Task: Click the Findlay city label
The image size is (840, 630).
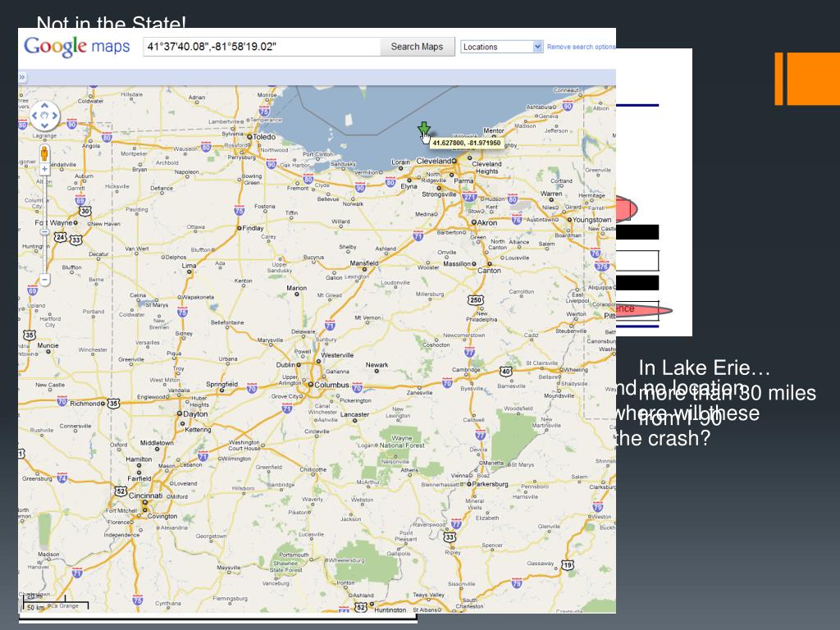Action: (253, 228)
